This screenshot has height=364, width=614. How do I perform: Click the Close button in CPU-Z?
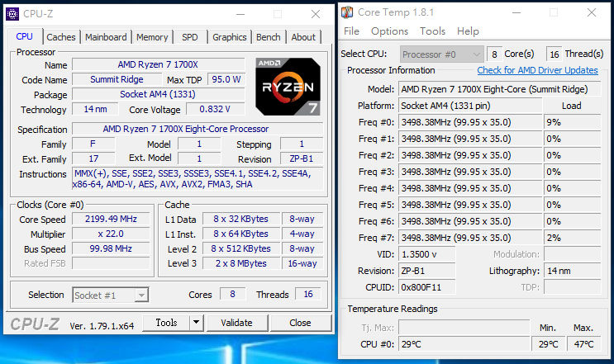point(300,323)
